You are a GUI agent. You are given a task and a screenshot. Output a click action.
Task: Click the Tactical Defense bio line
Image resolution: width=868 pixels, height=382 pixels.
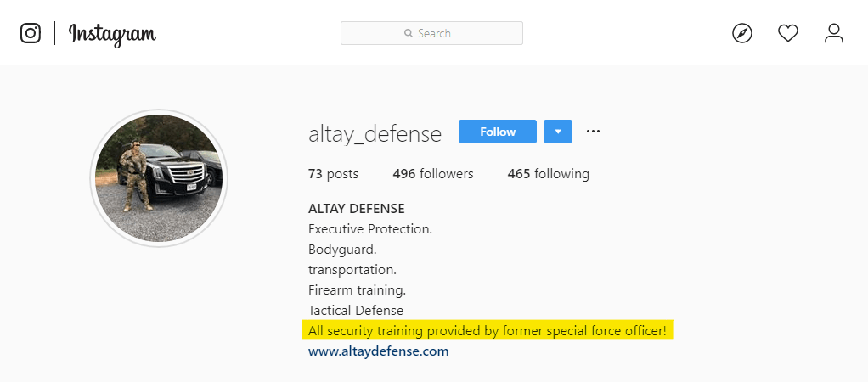coord(356,310)
